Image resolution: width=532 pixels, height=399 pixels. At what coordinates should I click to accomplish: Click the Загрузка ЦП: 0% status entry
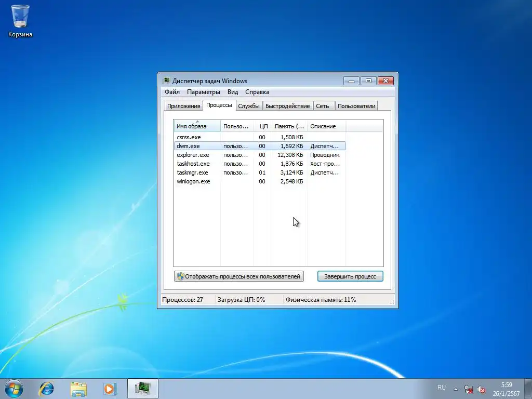coord(241,300)
